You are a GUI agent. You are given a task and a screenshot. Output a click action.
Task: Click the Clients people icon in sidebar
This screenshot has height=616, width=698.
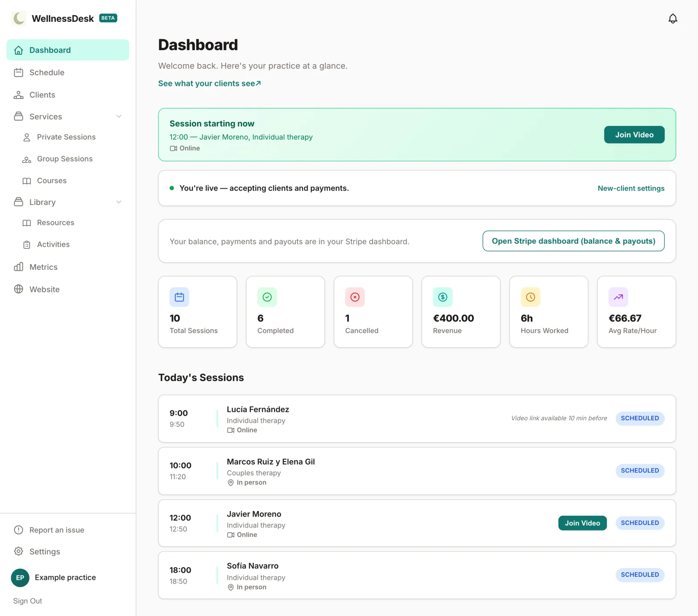pos(18,95)
